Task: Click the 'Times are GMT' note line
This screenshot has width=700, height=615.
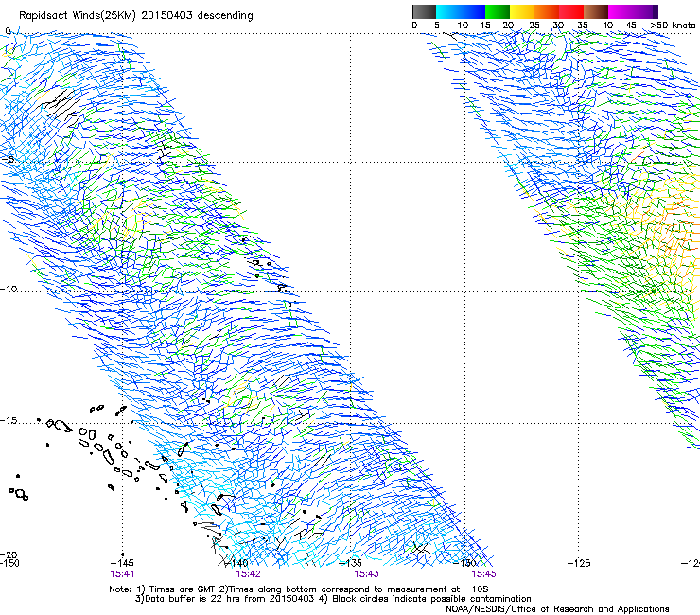Action: 299,589
